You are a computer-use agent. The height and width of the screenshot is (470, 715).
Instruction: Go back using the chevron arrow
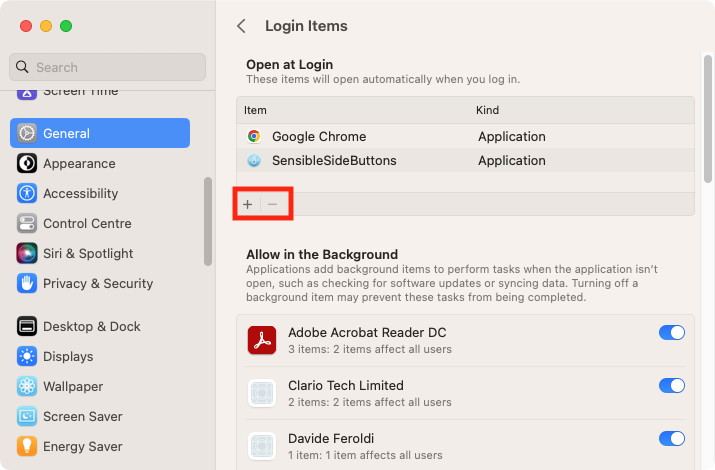tap(242, 26)
